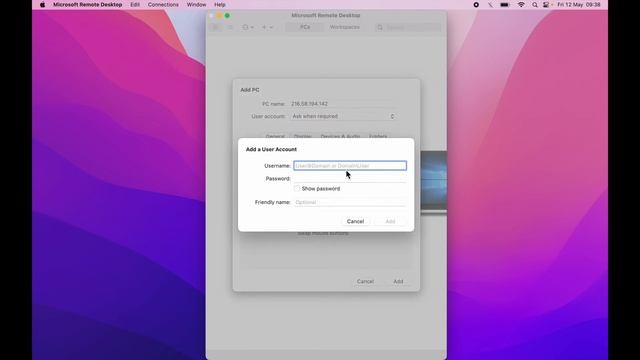This screenshot has height=360, width=640.
Task: Open the Help menu
Action: coord(220,5)
